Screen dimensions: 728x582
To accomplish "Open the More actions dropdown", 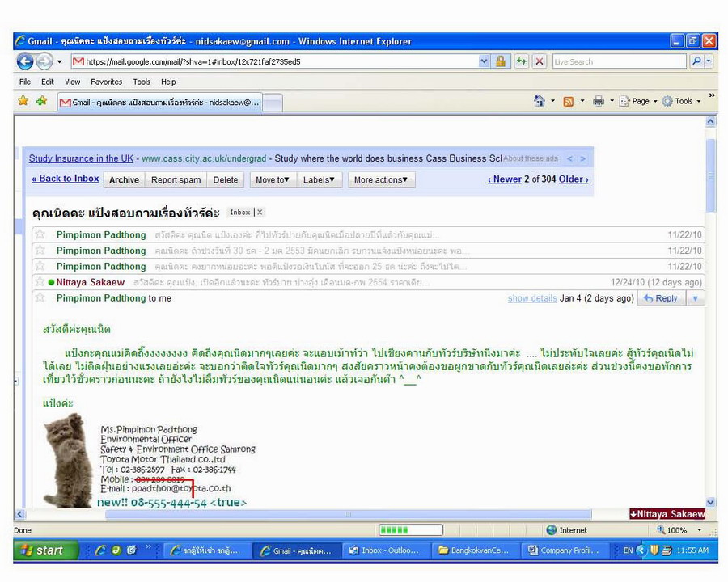I will (x=380, y=180).
